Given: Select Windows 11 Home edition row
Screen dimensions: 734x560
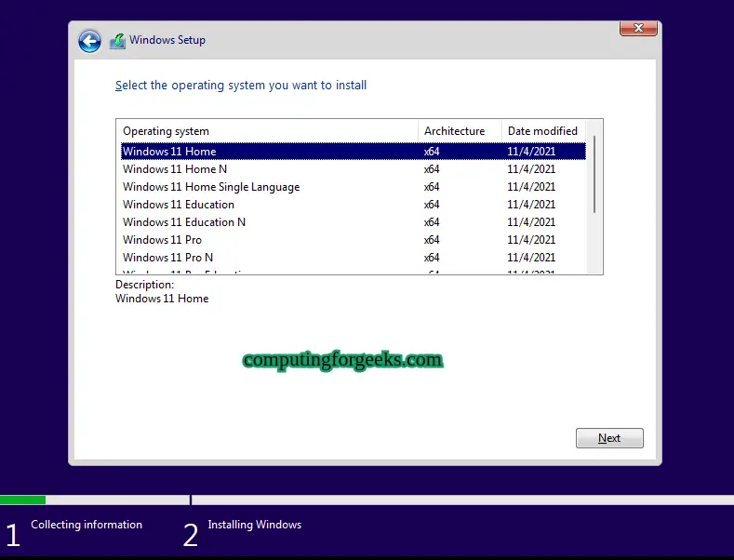Looking at the screenshot, I should [354, 152].
